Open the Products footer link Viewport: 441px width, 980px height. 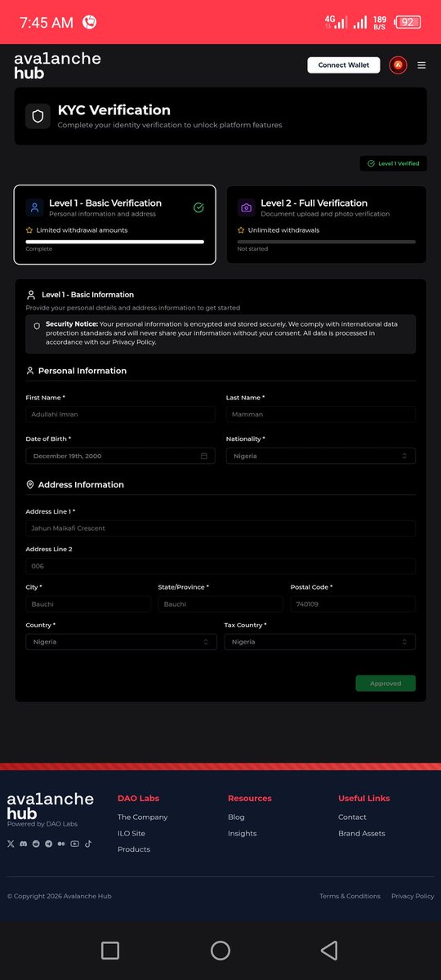[x=134, y=849]
